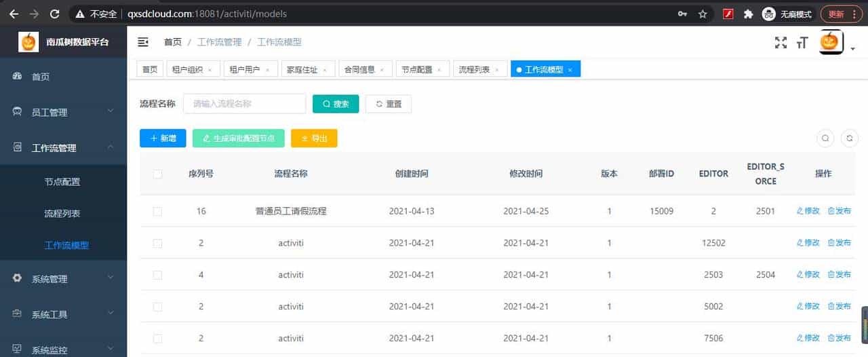Click the incognito mode profile icon
Viewport: 868px width, 357px height.
pos(768,14)
